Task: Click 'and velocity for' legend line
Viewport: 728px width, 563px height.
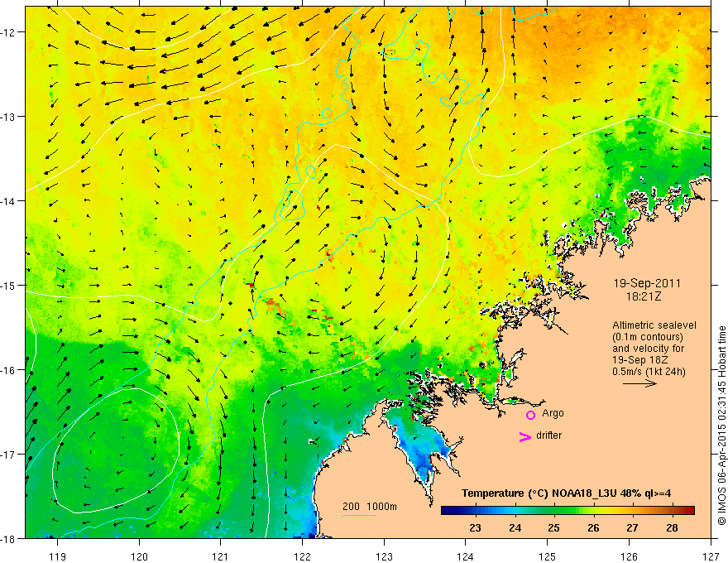Action: (x=648, y=349)
